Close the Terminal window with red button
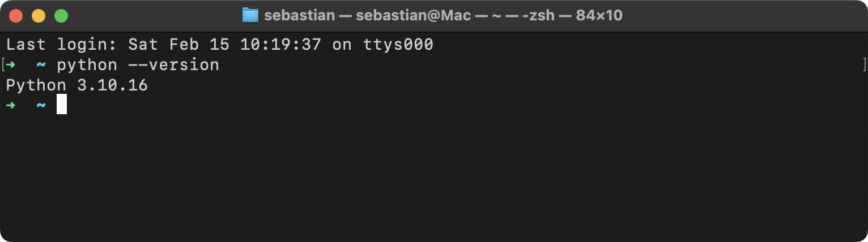Screen dimensions: 868x242 (16, 16)
